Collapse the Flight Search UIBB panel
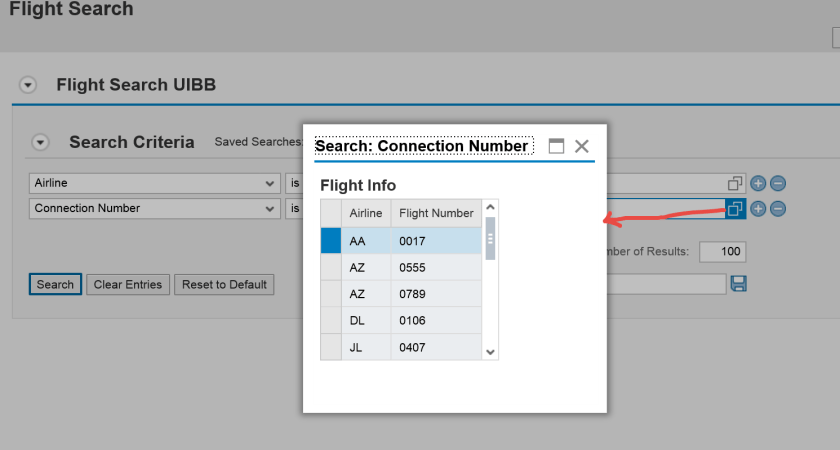Image resolution: width=840 pixels, height=450 pixels. (28, 85)
